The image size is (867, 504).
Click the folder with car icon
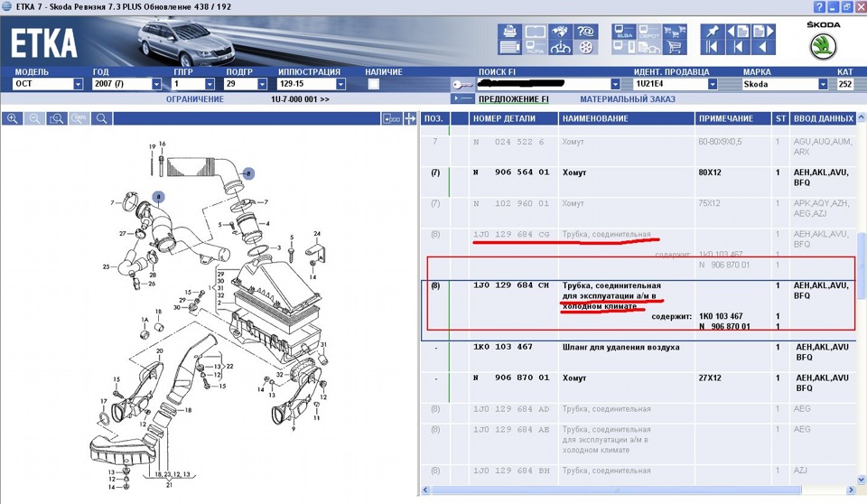(x=649, y=48)
